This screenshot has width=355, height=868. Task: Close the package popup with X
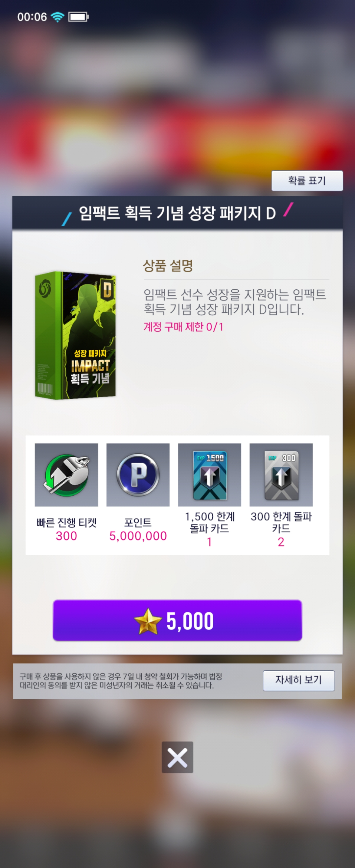click(x=177, y=757)
